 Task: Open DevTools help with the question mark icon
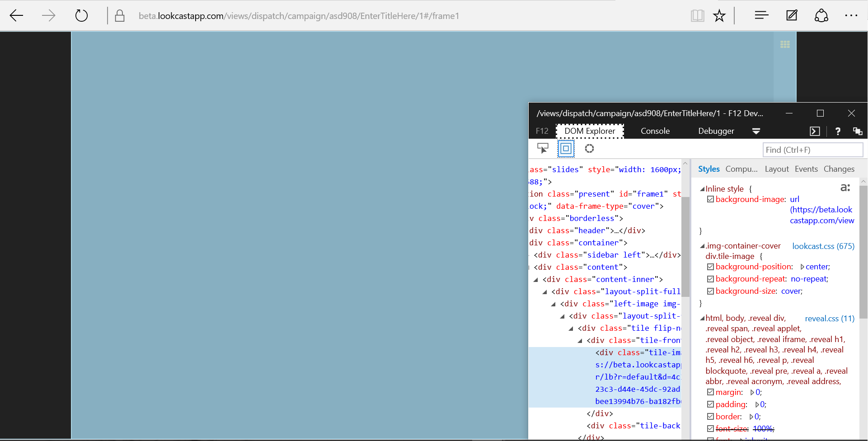click(837, 131)
